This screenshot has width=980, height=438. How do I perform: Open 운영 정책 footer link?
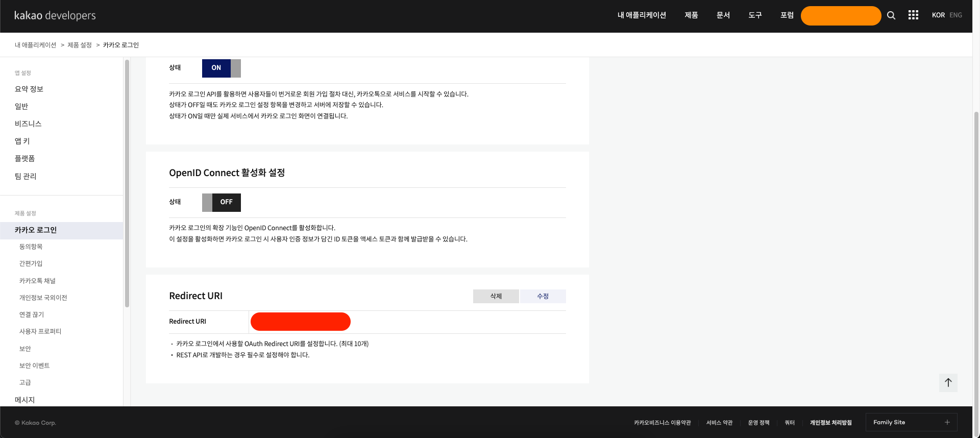click(758, 423)
